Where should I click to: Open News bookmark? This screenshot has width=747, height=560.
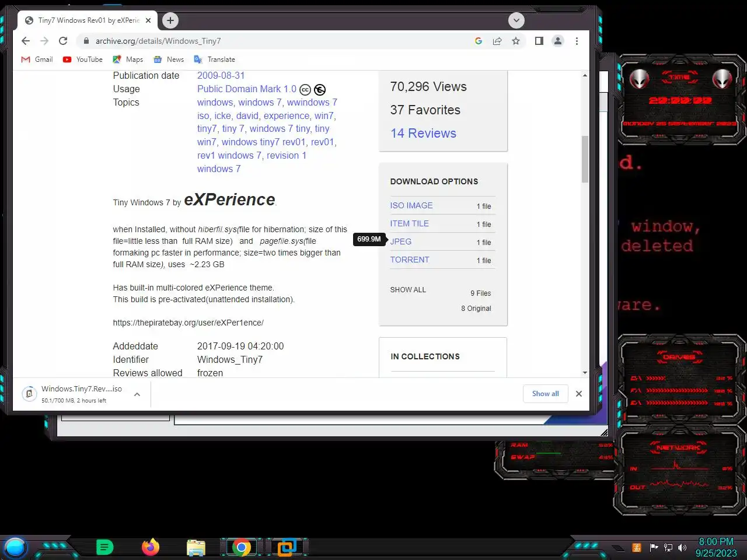pyautogui.click(x=169, y=60)
